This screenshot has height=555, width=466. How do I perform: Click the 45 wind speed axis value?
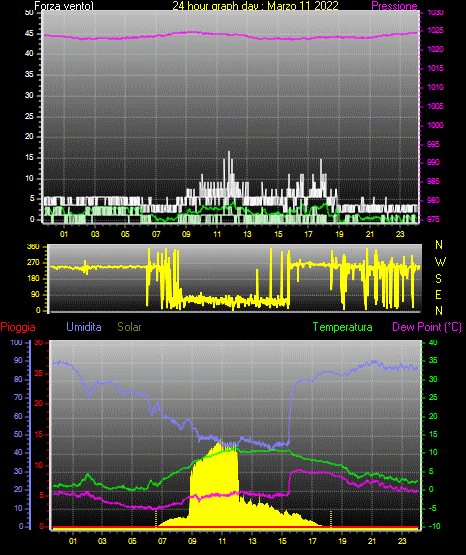tap(29, 34)
